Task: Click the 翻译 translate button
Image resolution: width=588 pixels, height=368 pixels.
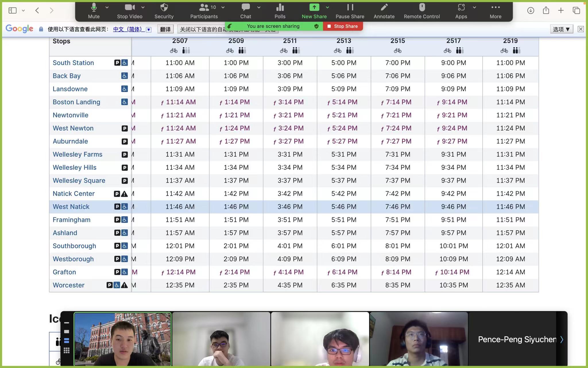Action: (165, 29)
